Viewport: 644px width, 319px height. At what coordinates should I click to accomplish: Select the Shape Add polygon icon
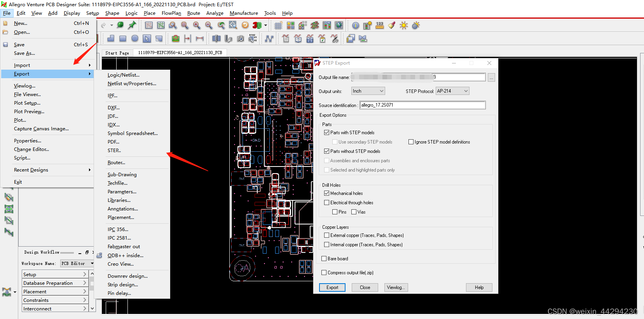click(x=111, y=39)
